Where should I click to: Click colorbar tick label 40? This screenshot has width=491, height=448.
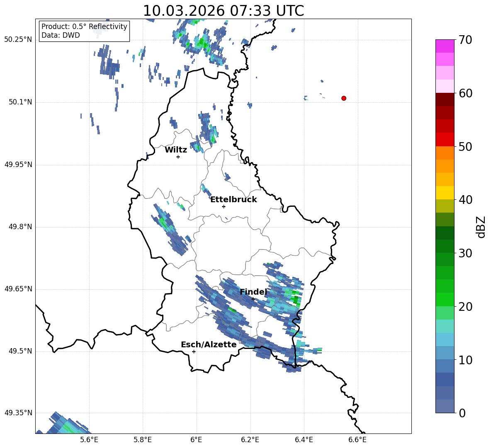point(465,200)
